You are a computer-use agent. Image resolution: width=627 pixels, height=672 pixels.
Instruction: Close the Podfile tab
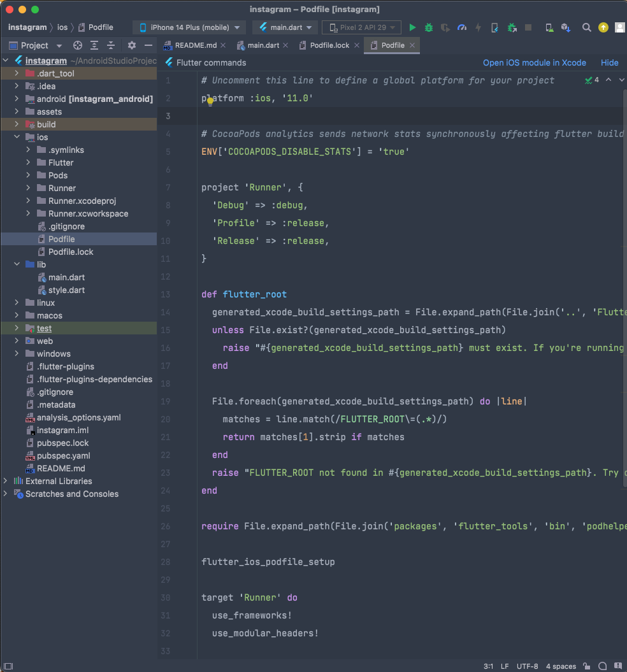[x=412, y=45]
